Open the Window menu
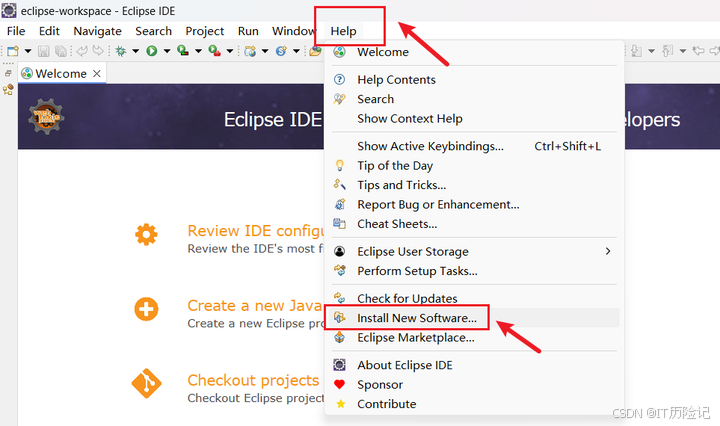This screenshot has width=720, height=426. [294, 31]
